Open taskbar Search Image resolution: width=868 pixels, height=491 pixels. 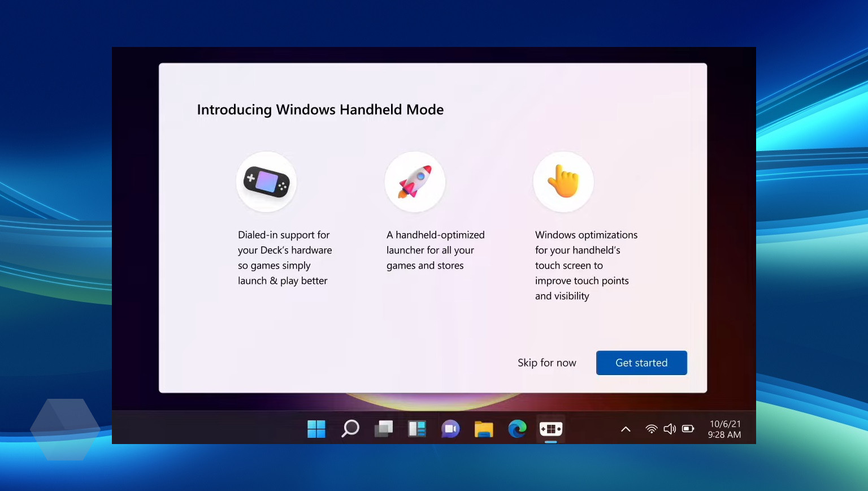(350, 429)
